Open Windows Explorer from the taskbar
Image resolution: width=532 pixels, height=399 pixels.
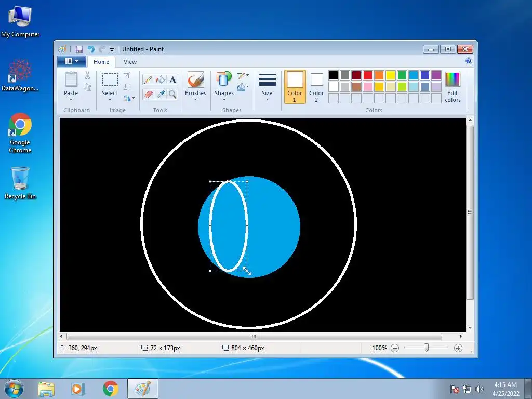coord(46,389)
